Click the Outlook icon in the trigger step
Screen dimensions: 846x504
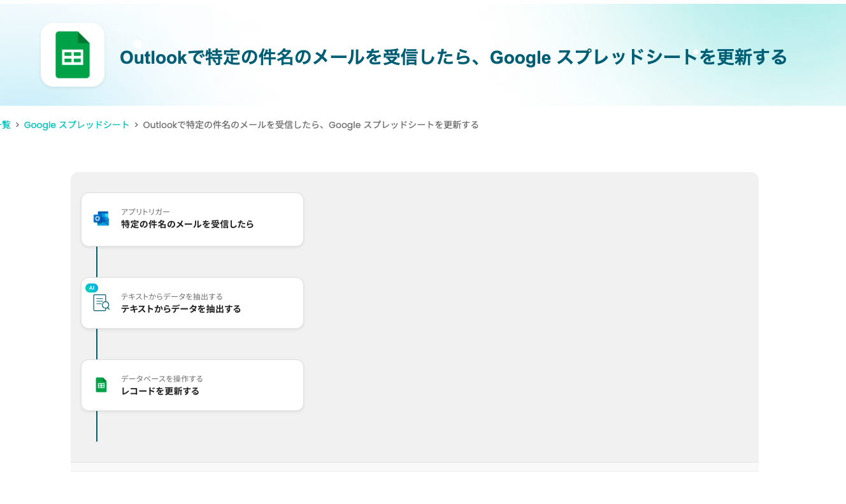point(101,219)
